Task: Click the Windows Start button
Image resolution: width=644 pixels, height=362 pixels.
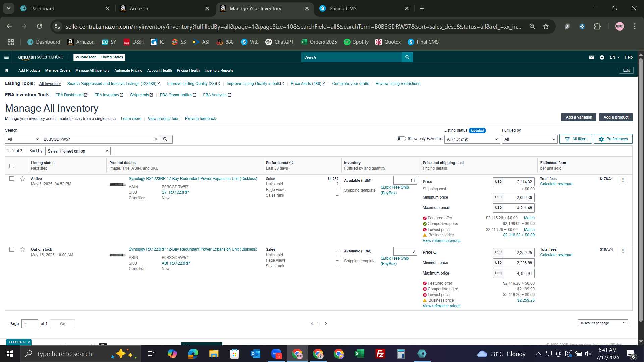Action: 10,354
